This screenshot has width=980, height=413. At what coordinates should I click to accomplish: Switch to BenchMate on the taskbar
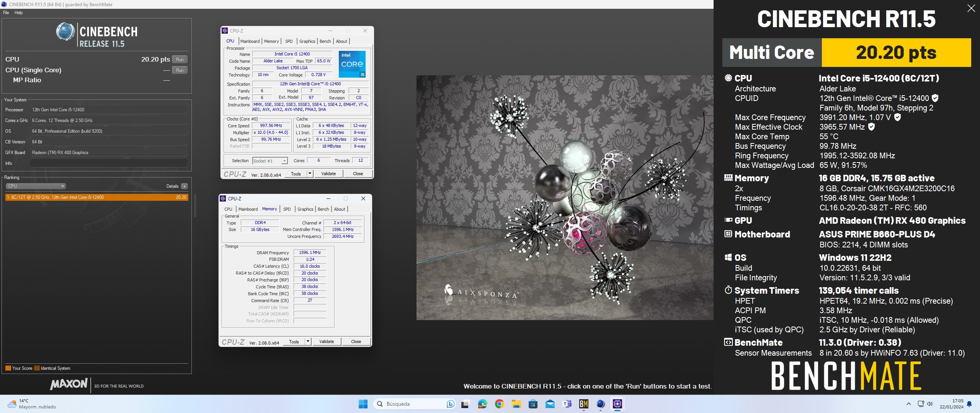point(583,404)
